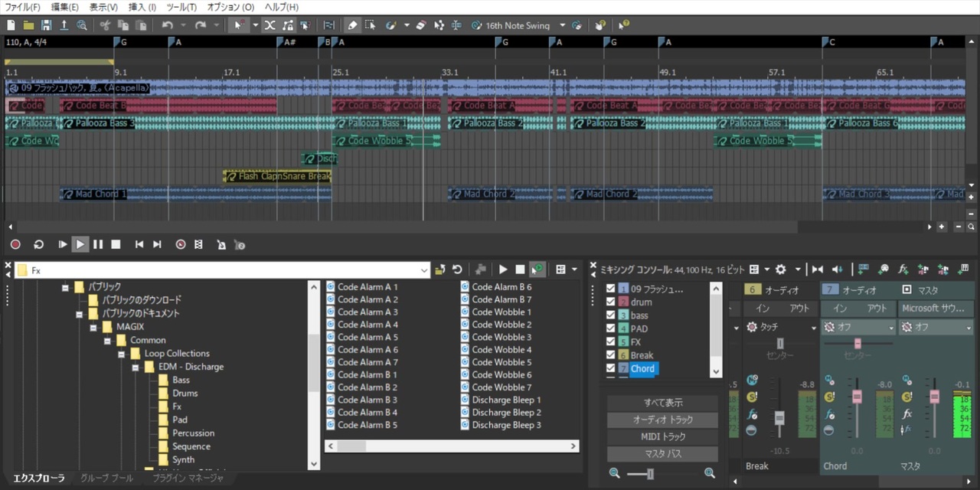Go up one folder level in Explorer
This screenshot has width=980, height=490.
point(440,269)
